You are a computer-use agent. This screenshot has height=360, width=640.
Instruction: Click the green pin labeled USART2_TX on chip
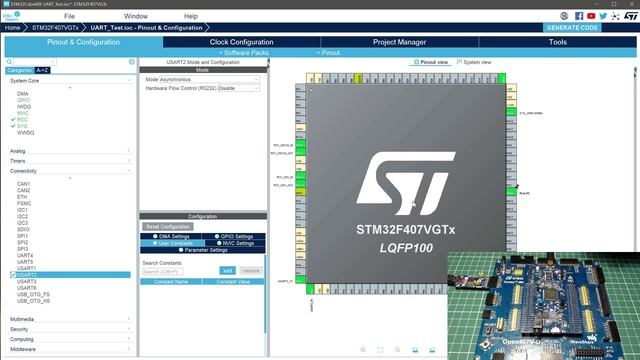(x=300, y=280)
